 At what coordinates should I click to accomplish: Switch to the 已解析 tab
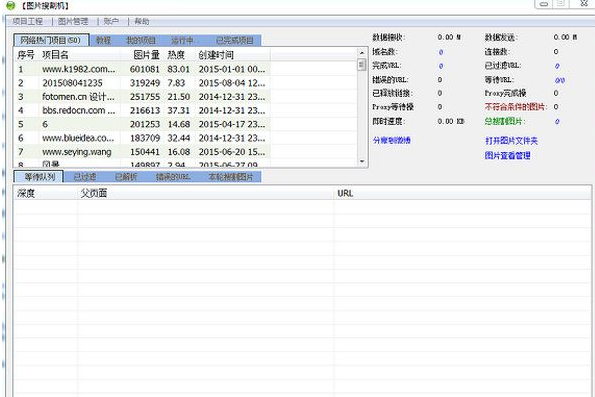(126, 176)
